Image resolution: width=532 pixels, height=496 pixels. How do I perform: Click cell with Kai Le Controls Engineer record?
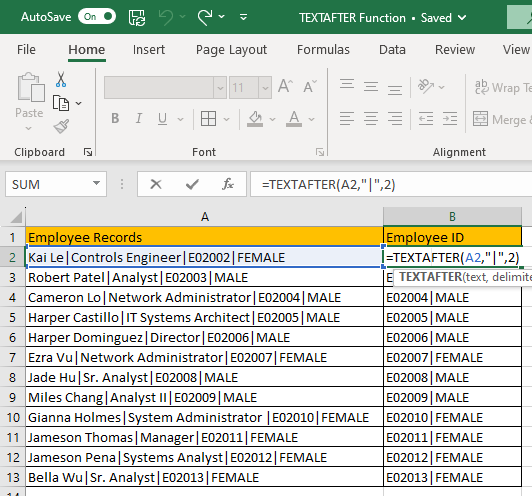coord(204,257)
